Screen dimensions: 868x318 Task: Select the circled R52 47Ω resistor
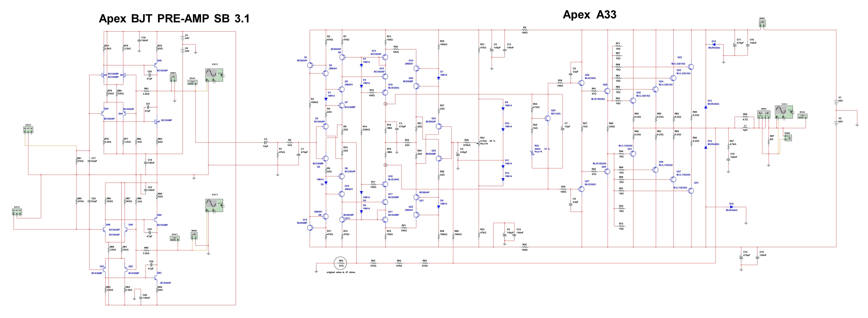pyautogui.click(x=341, y=263)
